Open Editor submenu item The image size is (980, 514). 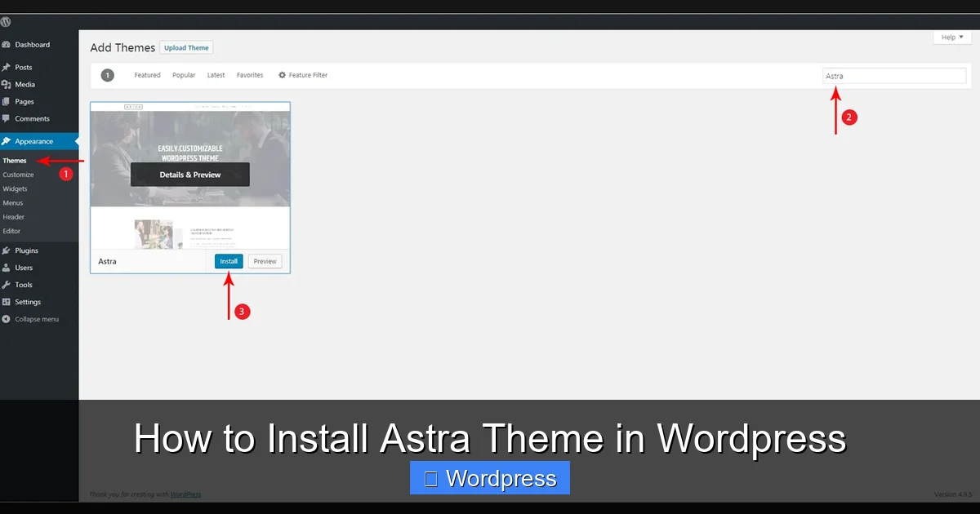tap(11, 231)
